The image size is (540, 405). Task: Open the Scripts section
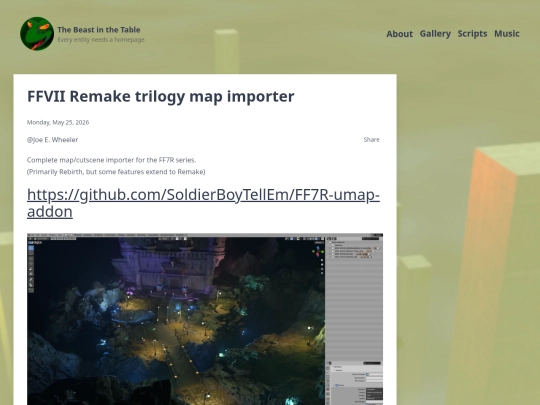coord(472,34)
